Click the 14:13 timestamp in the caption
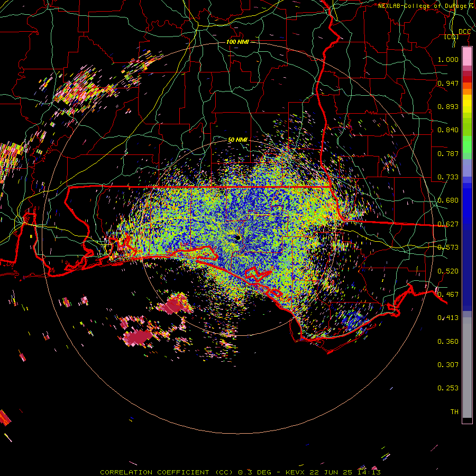Screen dimensions: 476x476 (x=368, y=472)
